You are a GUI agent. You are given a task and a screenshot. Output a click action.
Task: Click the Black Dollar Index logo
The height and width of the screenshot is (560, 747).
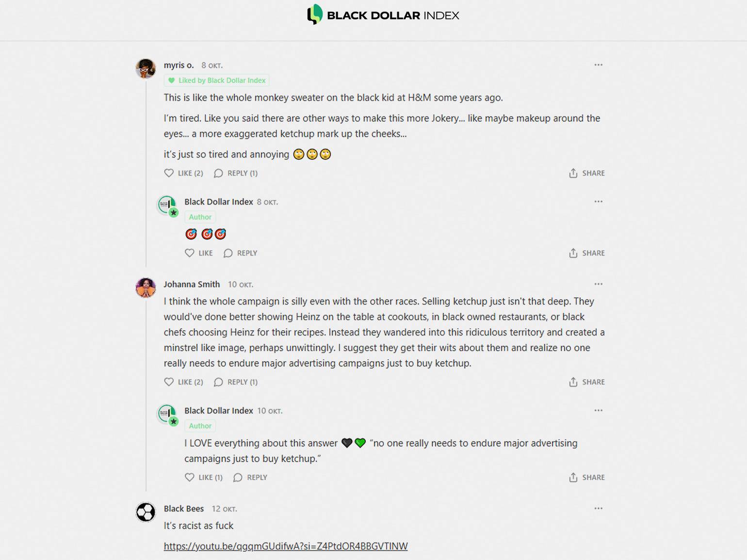[383, 15]
